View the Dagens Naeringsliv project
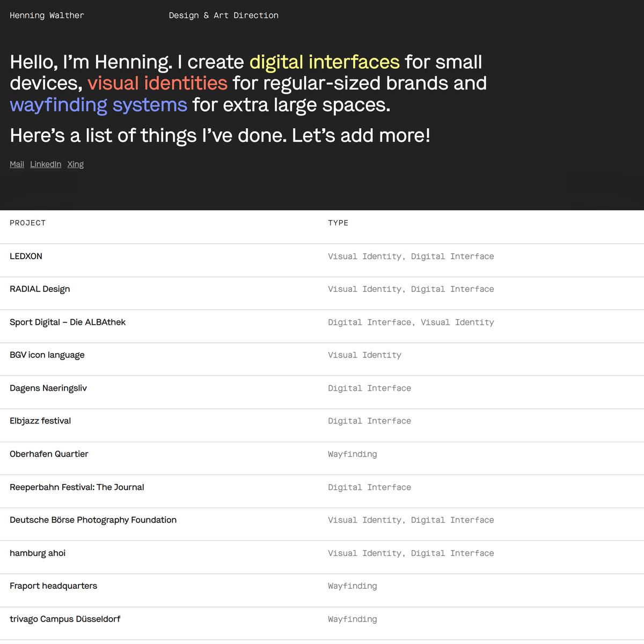Viewport: 644px width, 644px height. [48, 389]
